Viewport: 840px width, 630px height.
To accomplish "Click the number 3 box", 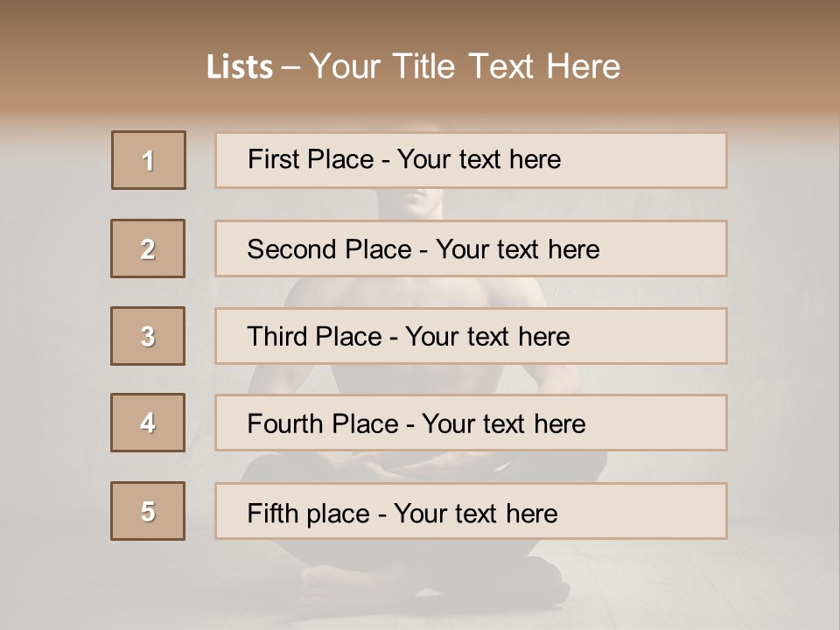I will tap(148, 336).
